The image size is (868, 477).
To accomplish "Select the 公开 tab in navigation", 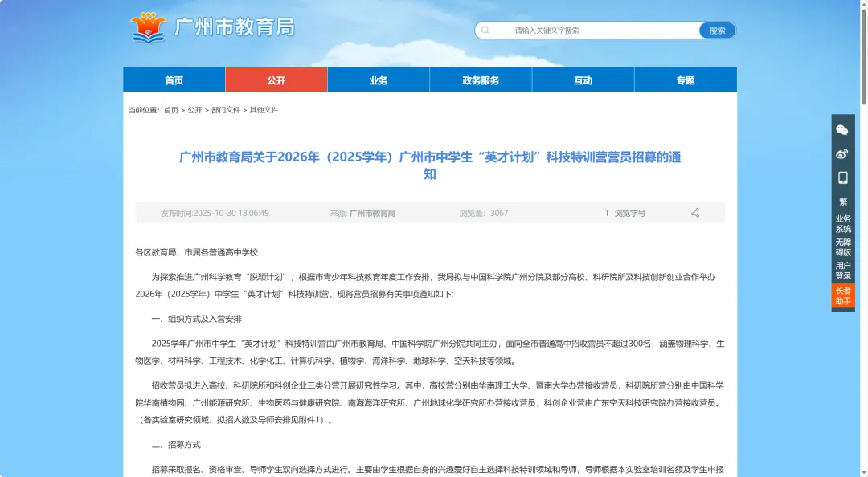I will click(276, 79).
